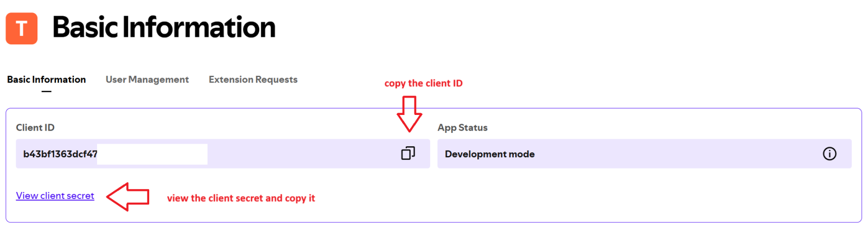The width and height of the screenshot is (868, 225).
Task: Click the orange T app logo
Action: point(22,28)
